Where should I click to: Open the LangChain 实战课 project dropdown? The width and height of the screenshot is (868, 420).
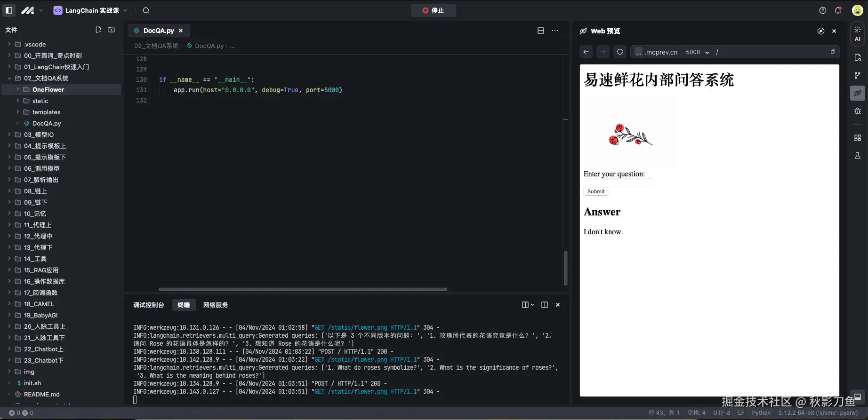[90, 10]
